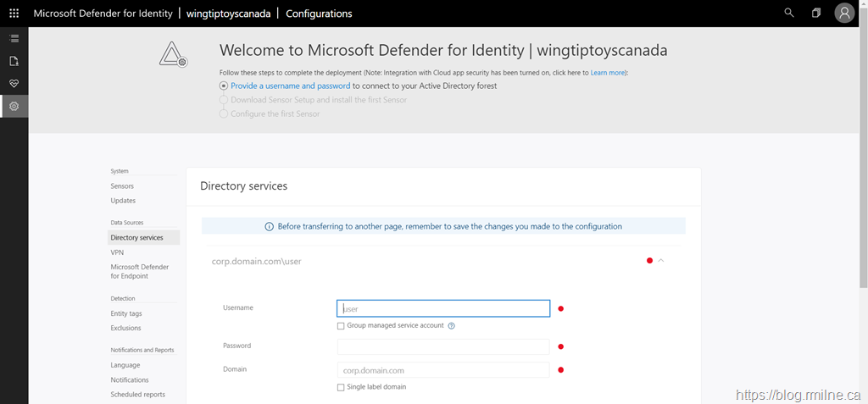
Task: Click help icon beside Group managed service account
Action: pos(451,326)
